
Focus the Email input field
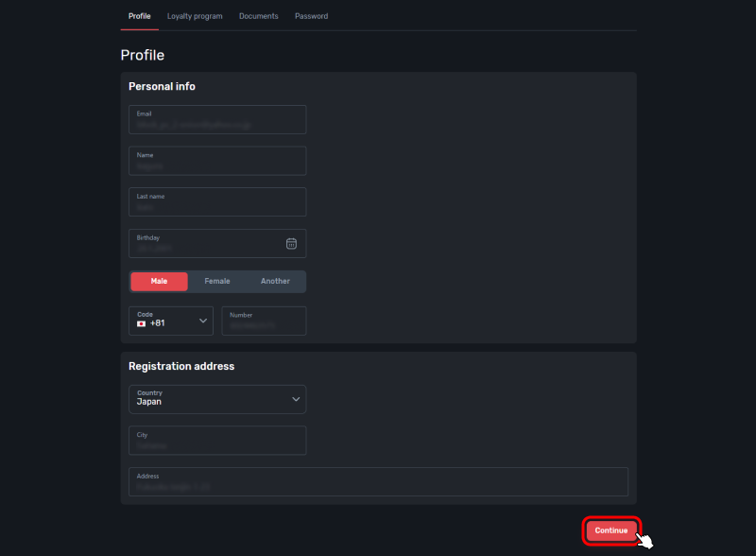(x=217, y=120)
